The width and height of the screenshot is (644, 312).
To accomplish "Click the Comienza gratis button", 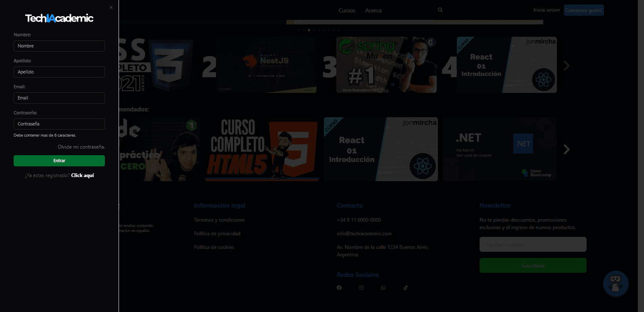I will click(584, 10).
